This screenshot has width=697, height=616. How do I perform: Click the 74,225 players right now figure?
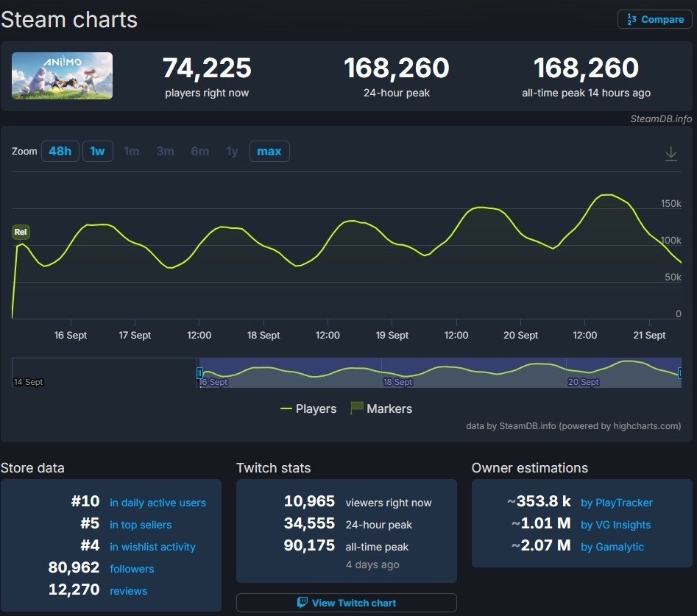pos(207,68)
